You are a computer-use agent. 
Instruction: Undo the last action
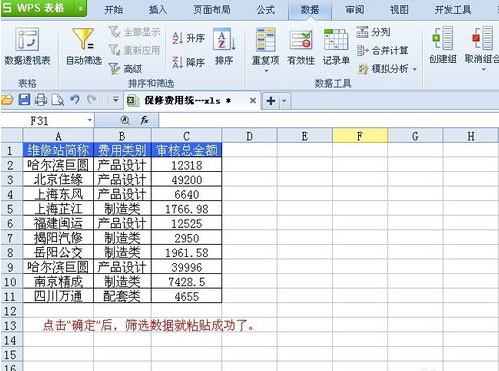pyautogui.click(x=75, y=99)
